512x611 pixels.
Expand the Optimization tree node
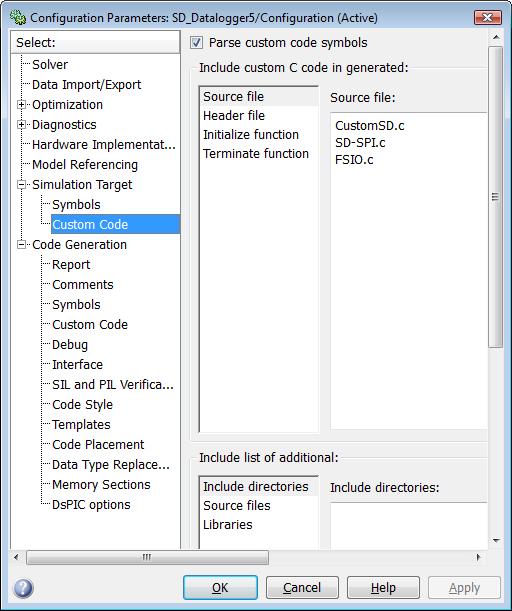(x=21, y=104)
